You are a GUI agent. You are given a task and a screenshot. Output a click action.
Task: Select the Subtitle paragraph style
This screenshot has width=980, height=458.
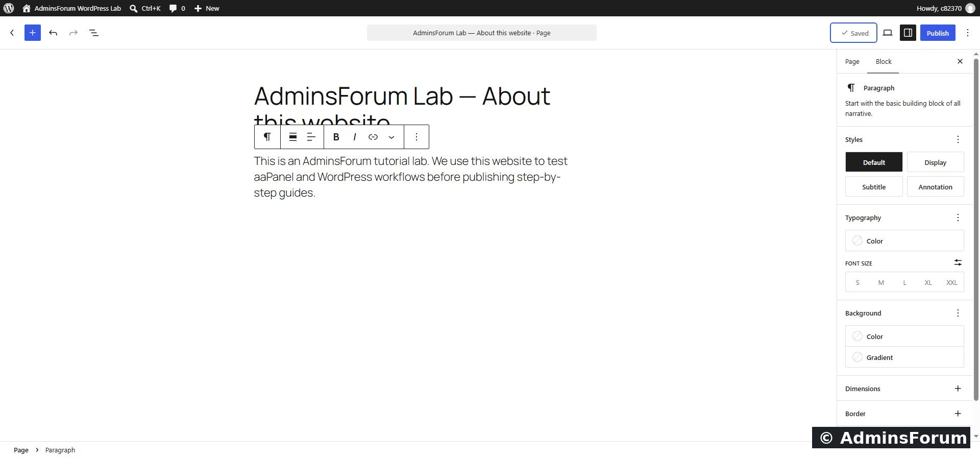point(874,187)
